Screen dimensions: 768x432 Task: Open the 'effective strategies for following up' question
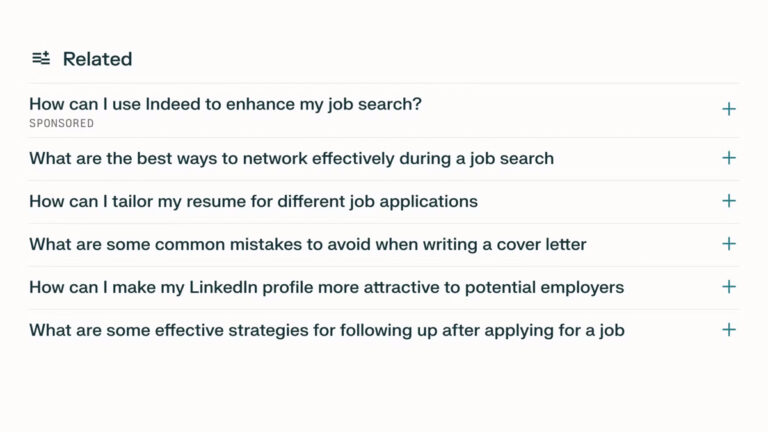[326, 330]
